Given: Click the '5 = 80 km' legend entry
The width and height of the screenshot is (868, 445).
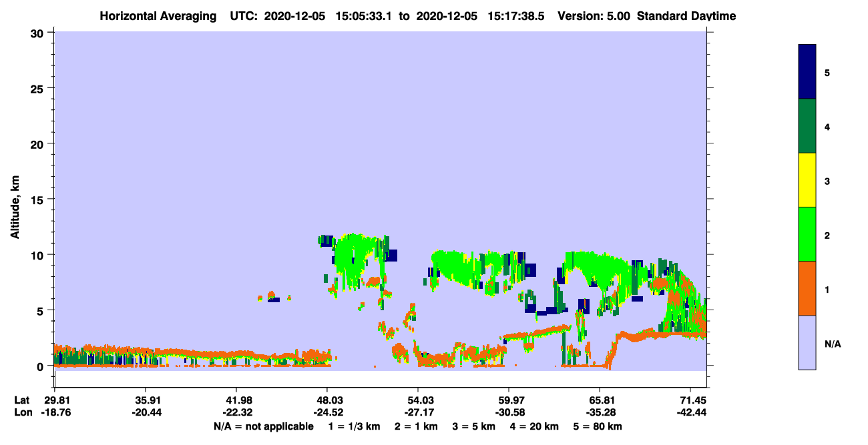Looking at the screenshot, I should tap(598, 426).
